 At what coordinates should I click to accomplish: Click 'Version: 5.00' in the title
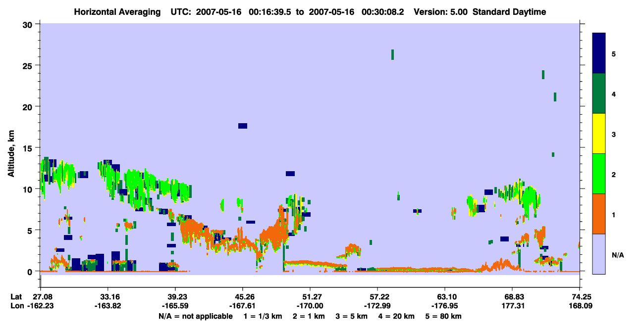tap(442, 12)
